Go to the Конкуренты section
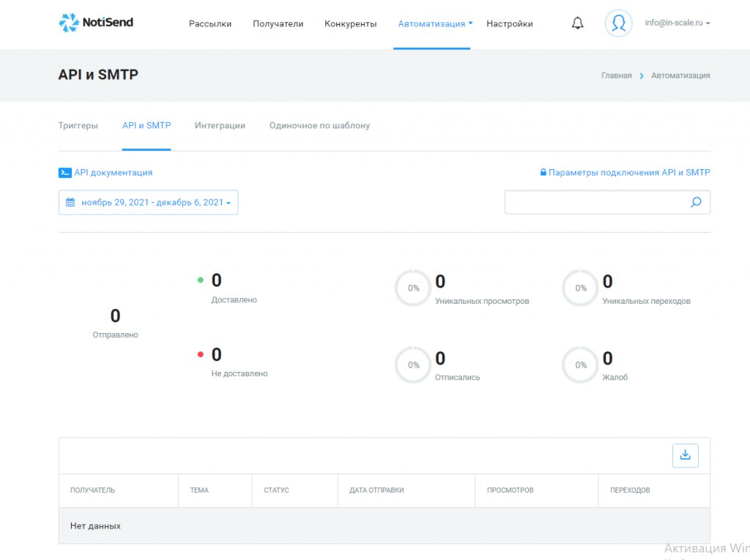This screenshot has height=560, width=750. click(351, 24)
